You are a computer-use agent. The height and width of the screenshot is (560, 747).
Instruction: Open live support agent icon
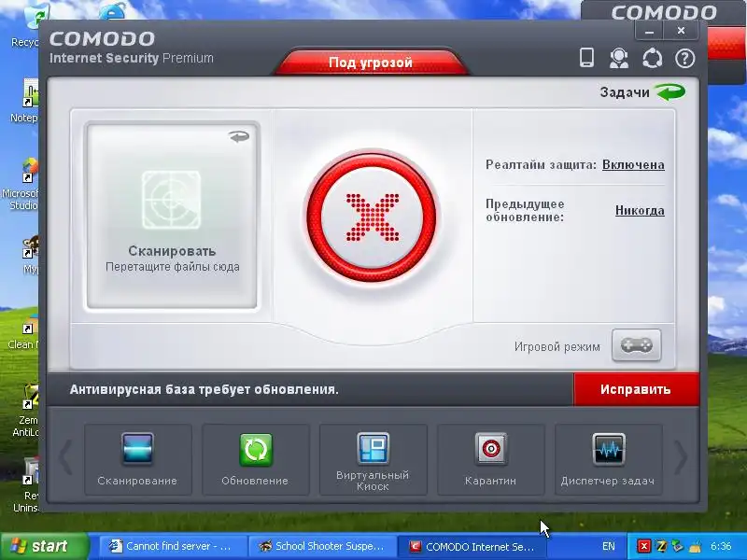coord(619,59)
